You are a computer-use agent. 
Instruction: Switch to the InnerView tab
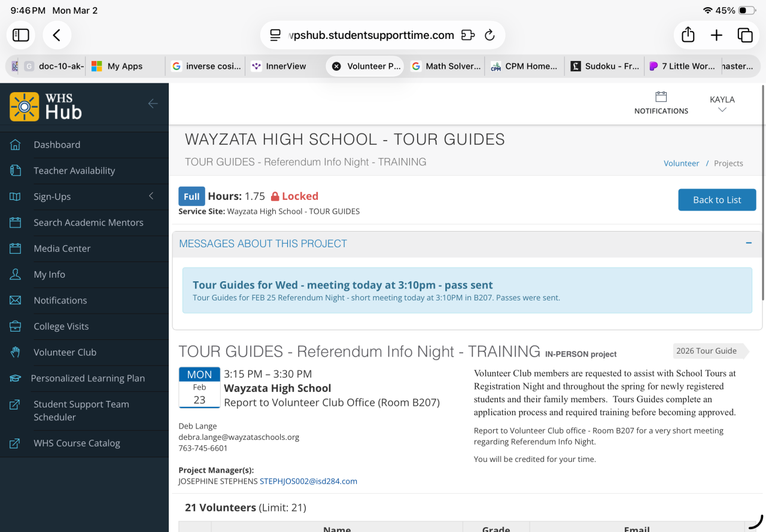pyautogui.click(x=285, y=66)
